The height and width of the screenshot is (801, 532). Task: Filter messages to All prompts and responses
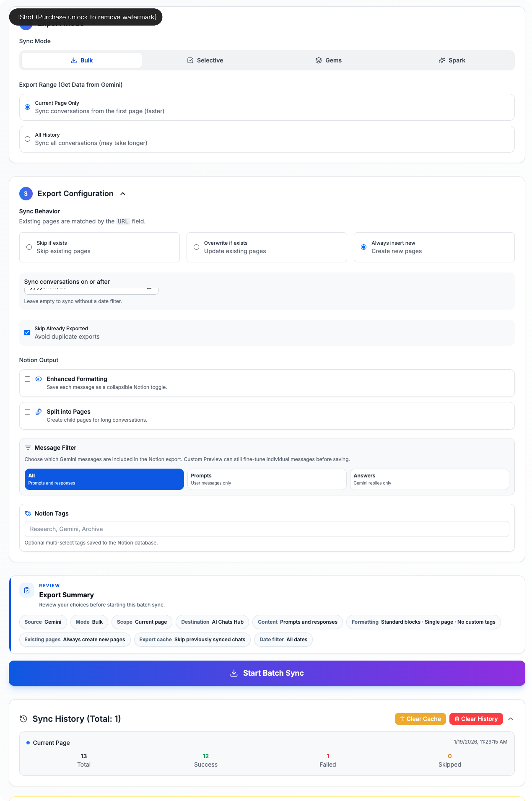(x=104, y=479)
